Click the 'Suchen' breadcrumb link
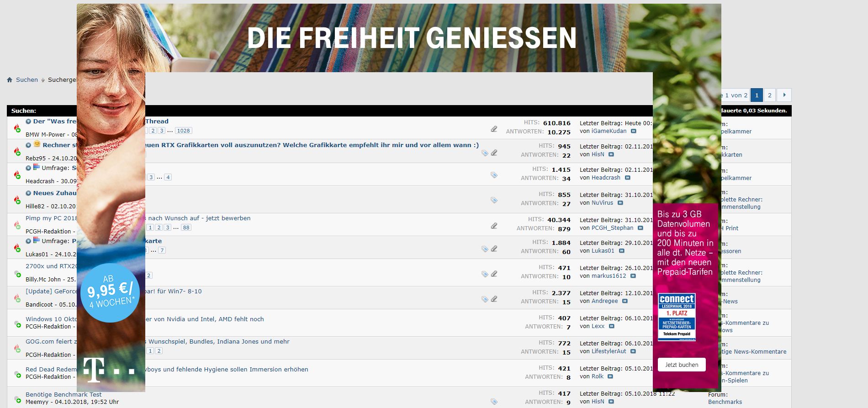 [x=27, y=79]
